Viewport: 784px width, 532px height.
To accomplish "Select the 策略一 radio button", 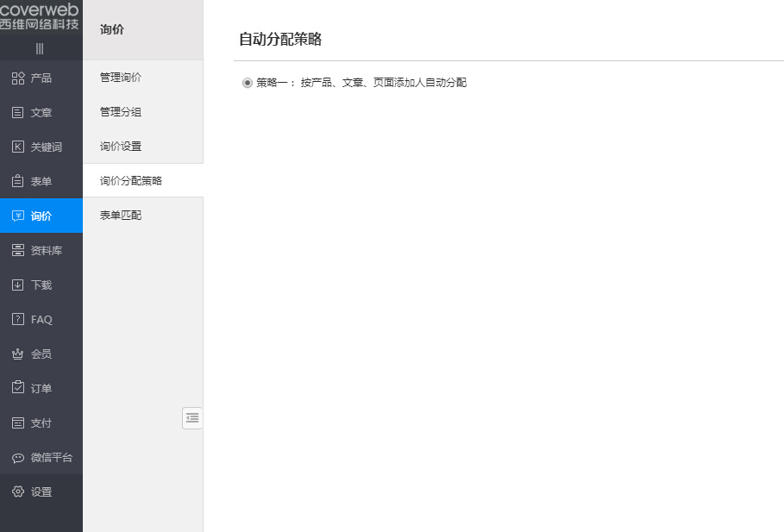I will click(x=248, y=83).
